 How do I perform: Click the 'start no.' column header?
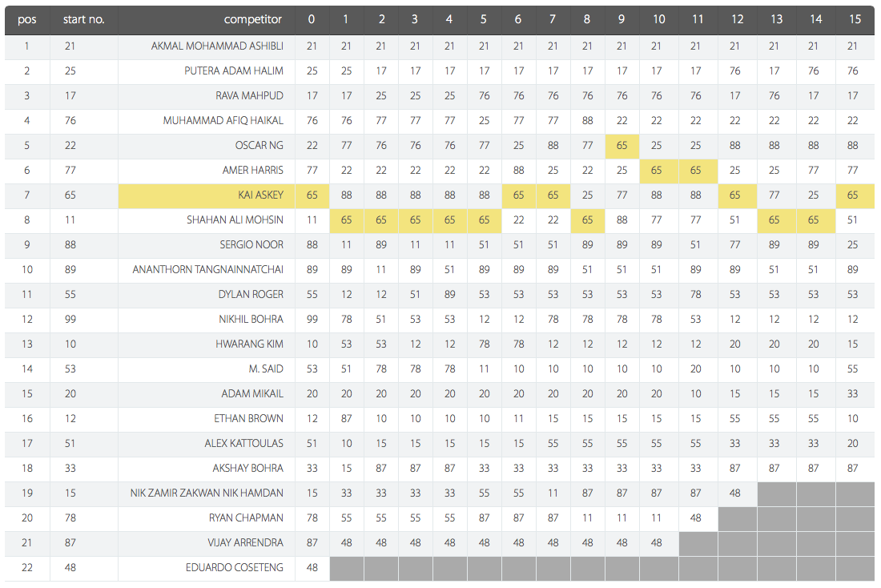[84, 20]
